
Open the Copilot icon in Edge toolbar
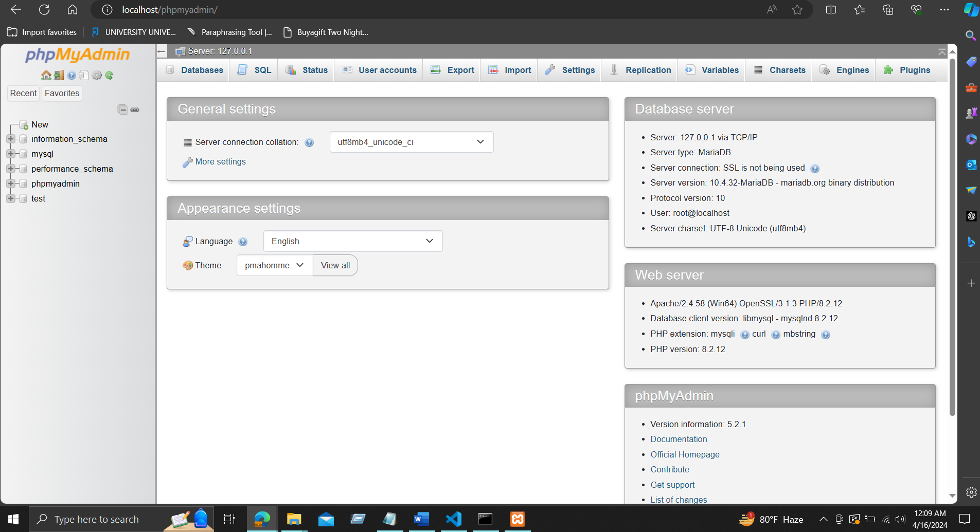point(971,10)
